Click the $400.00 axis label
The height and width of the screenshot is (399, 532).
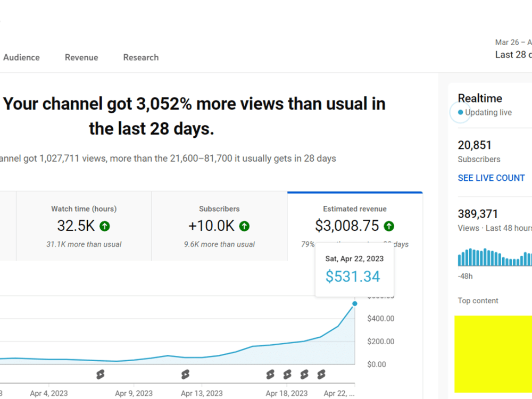click(381, 319)
